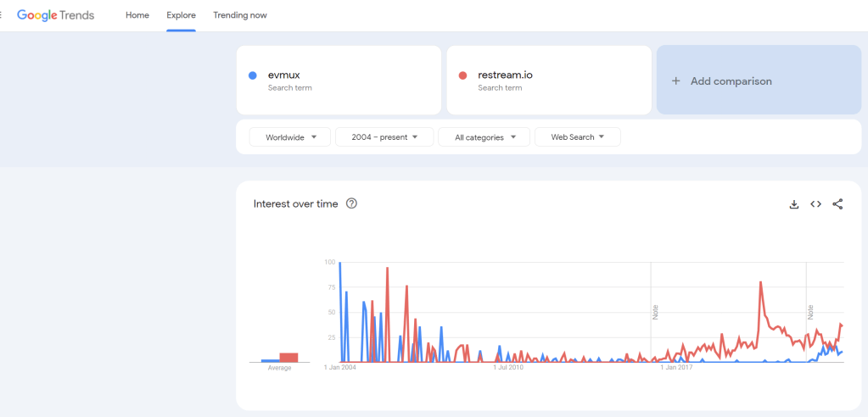Expand the Web Search type dropdown
Viewport: 868px width, 417px height.
point(577,137)
